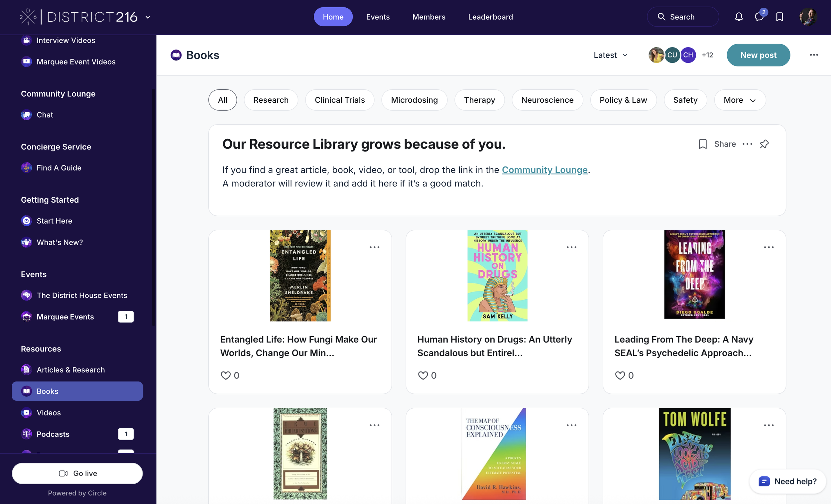Click the Podcasts sidebar icon
The height and width of the screenshot is (504, 831).
[26, 434]
